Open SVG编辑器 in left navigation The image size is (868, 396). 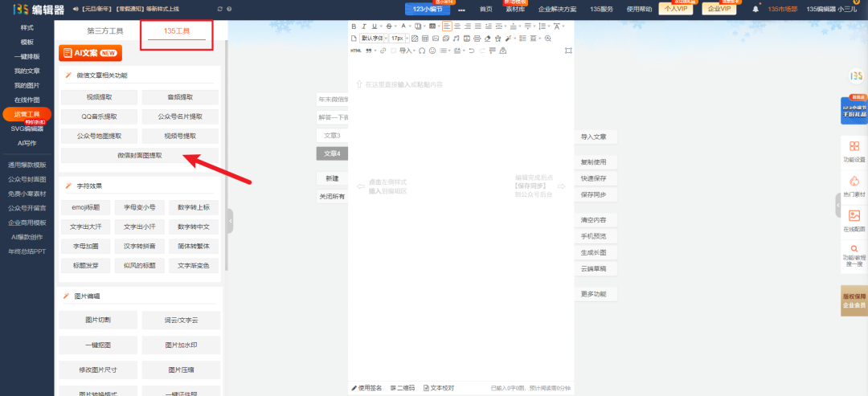pos(27,129)
